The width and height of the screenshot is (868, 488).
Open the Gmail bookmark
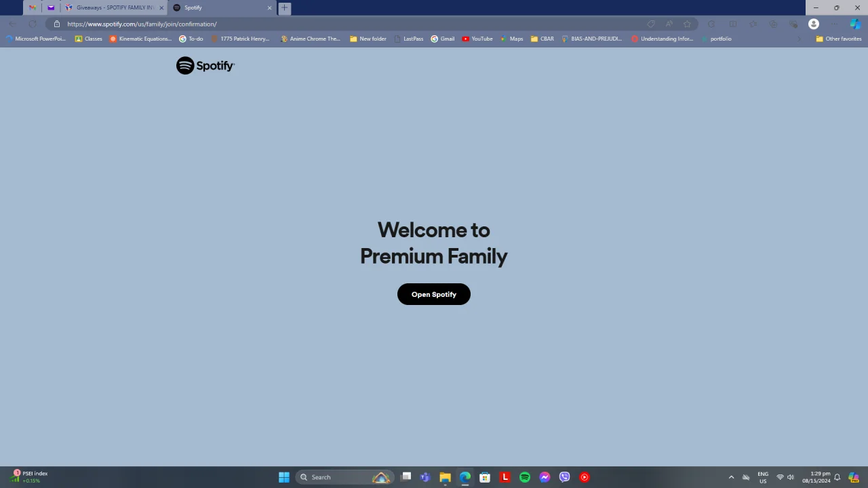[x=443, y=39]
